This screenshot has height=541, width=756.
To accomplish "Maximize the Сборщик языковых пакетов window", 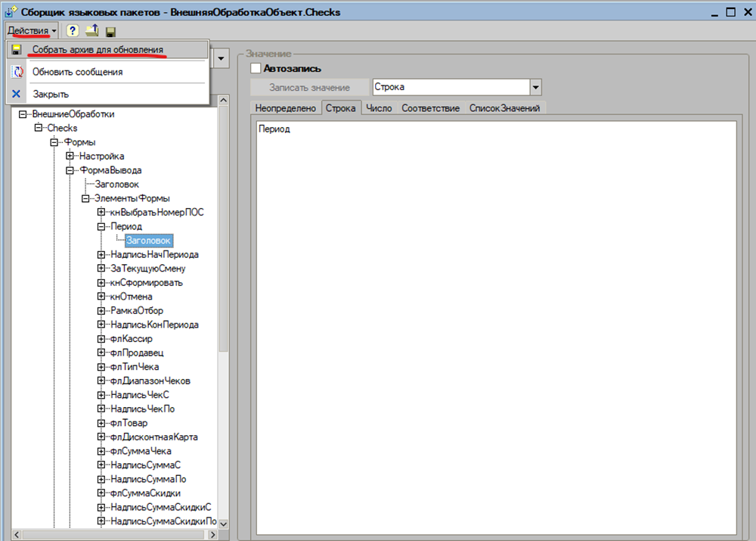I will tap(731, 12).
